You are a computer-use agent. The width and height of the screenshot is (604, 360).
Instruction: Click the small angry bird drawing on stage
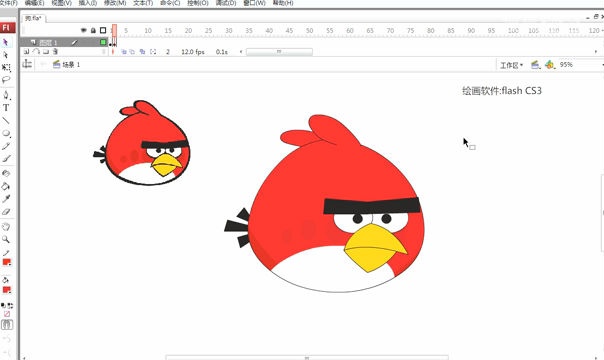(143, 143)
